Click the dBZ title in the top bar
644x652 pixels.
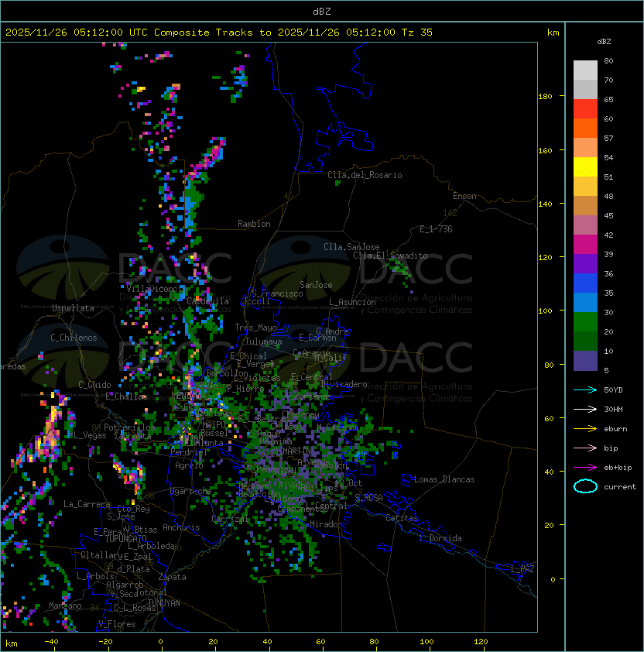click(322, 11)
